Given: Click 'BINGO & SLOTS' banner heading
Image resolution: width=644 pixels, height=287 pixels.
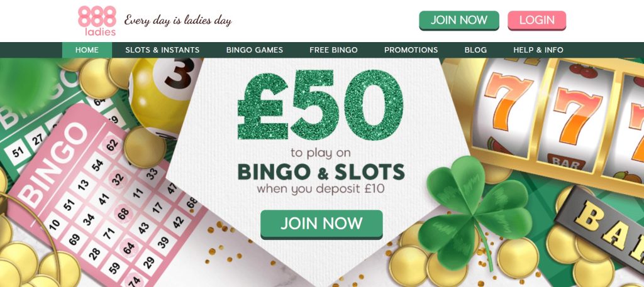Looking at the screenshot, I should [321, 172].
